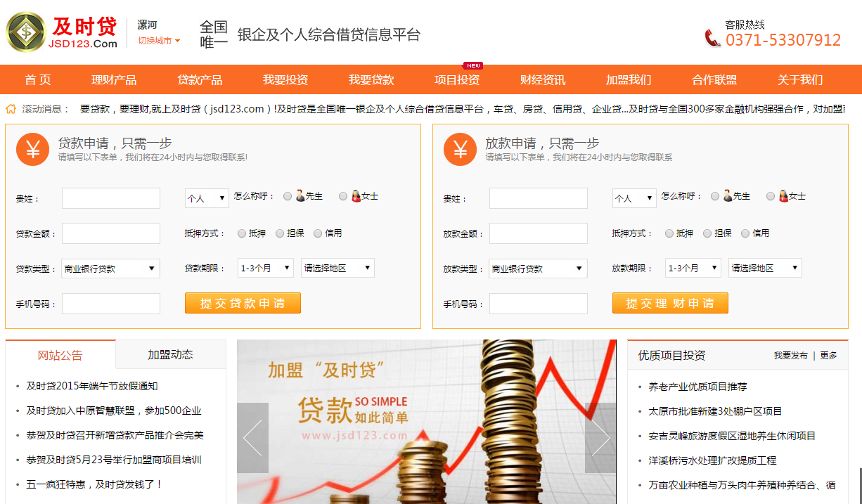Click the 及时贷 gold coin logo
Screen dimensions: 862x504
[25, 32]
